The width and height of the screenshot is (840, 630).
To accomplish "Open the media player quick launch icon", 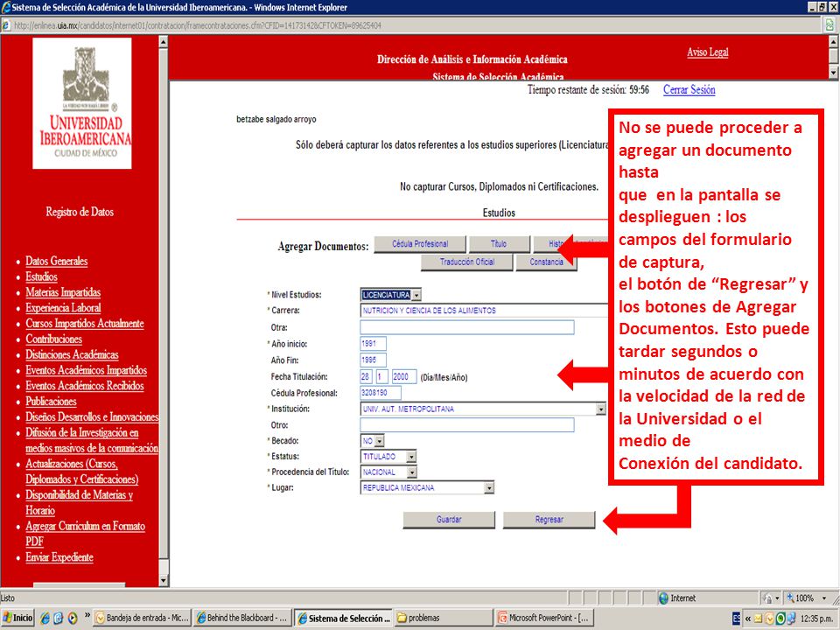I will pos(72,619).
